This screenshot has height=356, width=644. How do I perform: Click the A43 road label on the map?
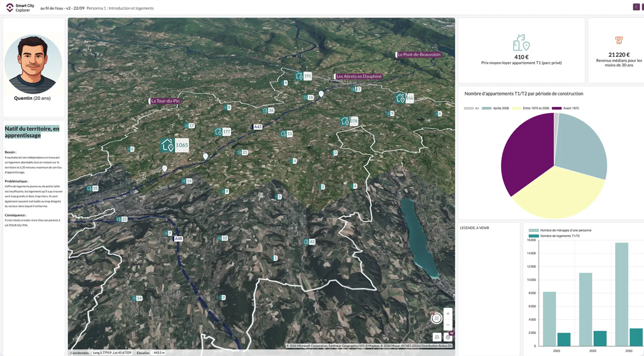(257, 127)
